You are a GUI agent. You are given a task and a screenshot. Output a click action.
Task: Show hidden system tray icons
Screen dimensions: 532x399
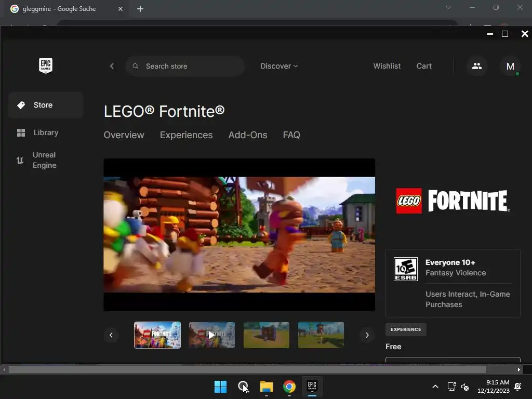435,387
